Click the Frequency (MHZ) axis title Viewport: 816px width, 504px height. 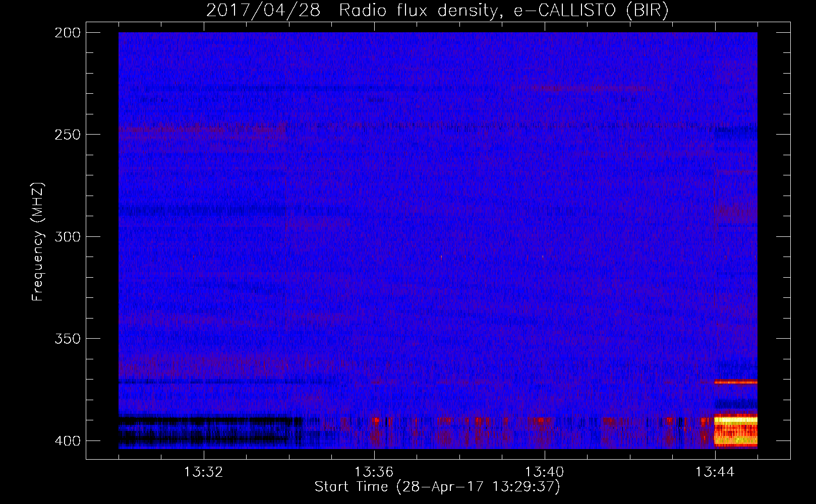38,241
